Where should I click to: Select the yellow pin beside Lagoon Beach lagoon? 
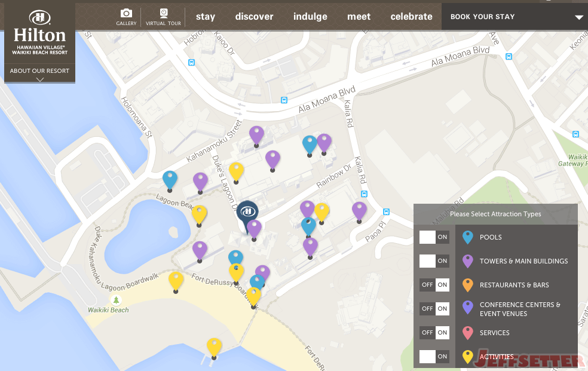pyautogui.click(x=199, y=215)
